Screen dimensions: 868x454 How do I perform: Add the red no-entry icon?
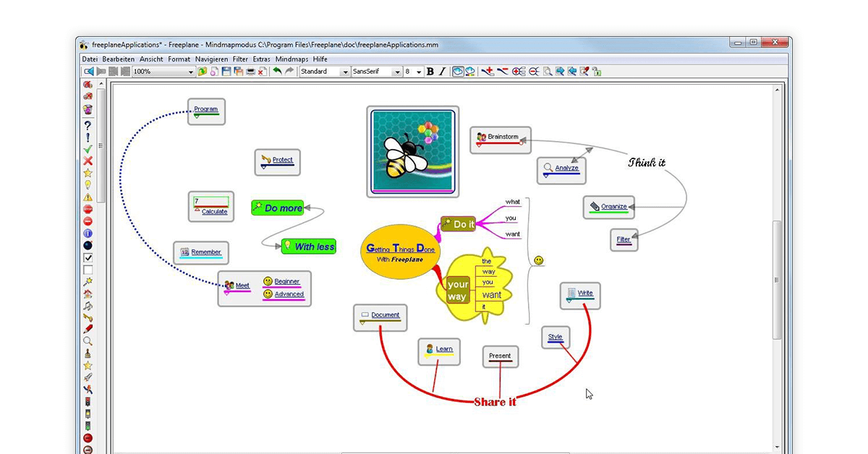(x=88, y=221)
